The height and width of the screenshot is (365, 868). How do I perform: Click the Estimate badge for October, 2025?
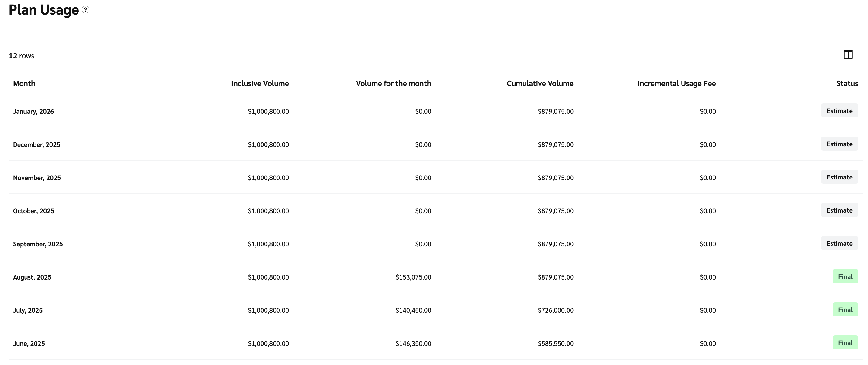(x=839, y=210)
